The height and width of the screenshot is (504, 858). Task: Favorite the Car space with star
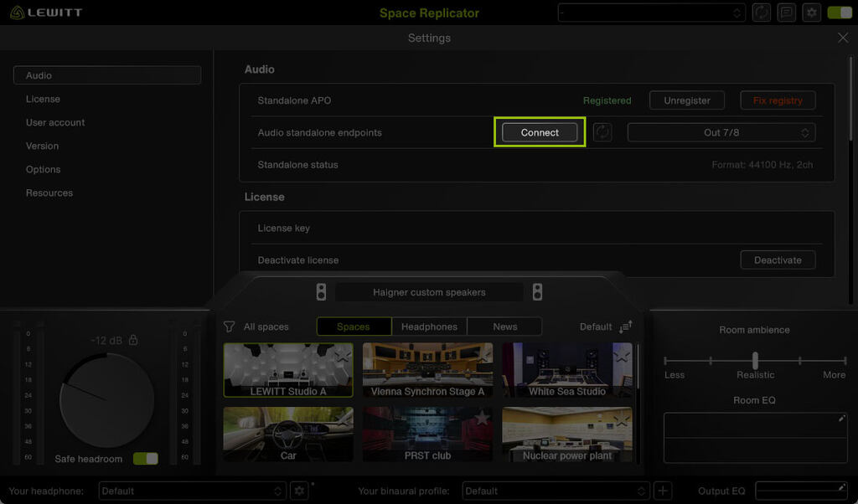click(343, 419)
